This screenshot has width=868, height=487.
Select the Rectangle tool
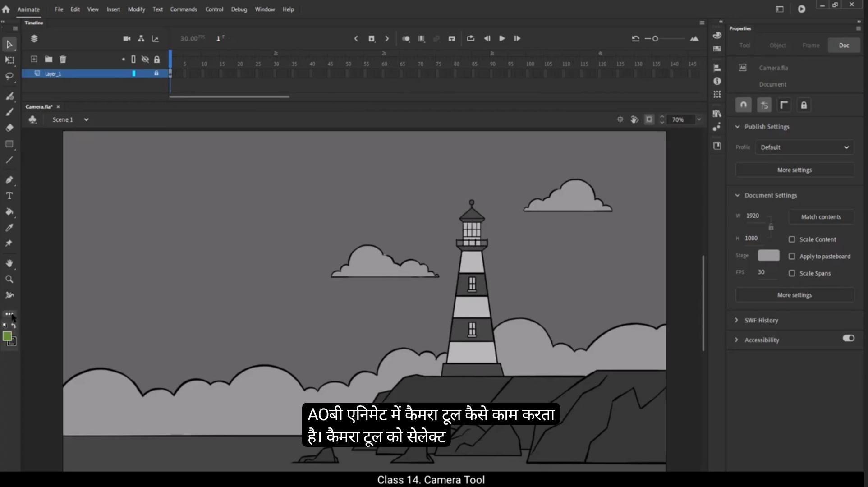[x=9, y=144]
